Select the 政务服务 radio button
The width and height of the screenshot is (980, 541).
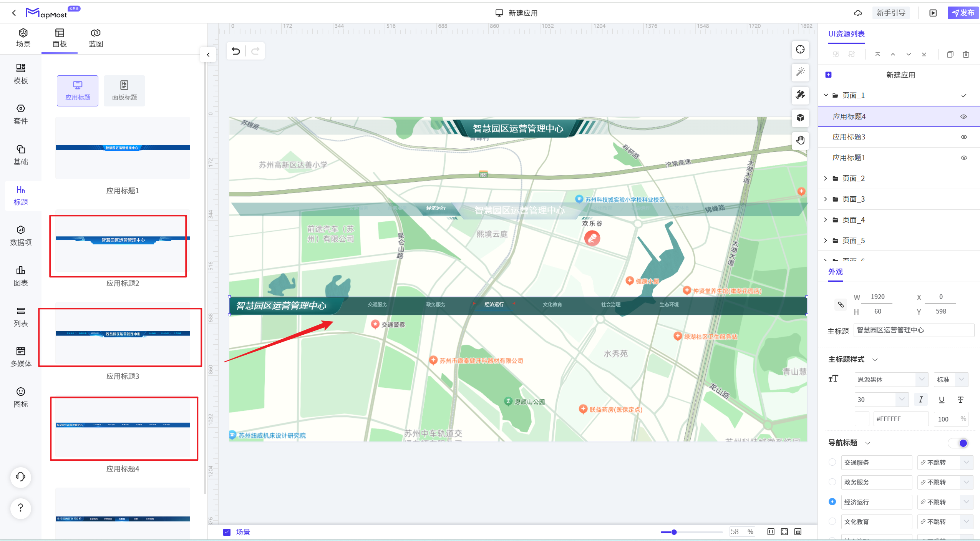pyautogui.click(x=832, y=482)
